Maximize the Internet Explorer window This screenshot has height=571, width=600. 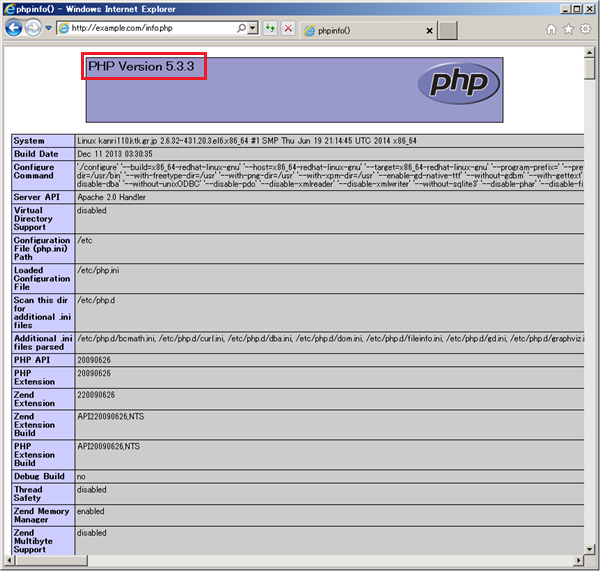tap(578, 8)
